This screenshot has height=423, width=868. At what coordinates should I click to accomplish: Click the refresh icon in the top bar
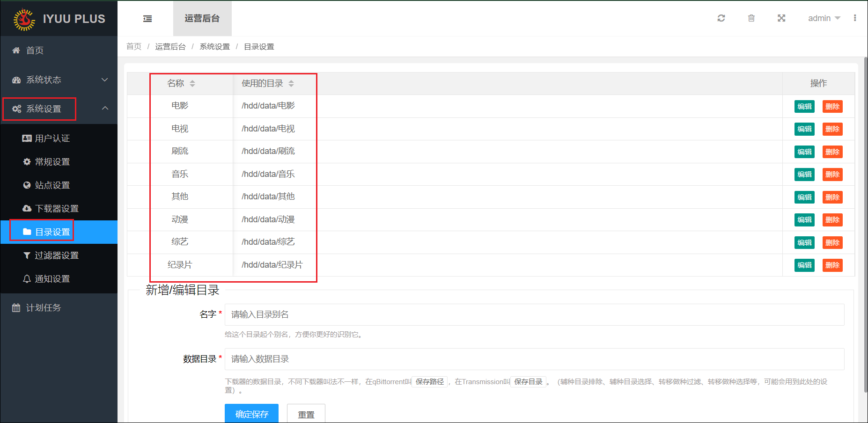[x=721, y=18]
